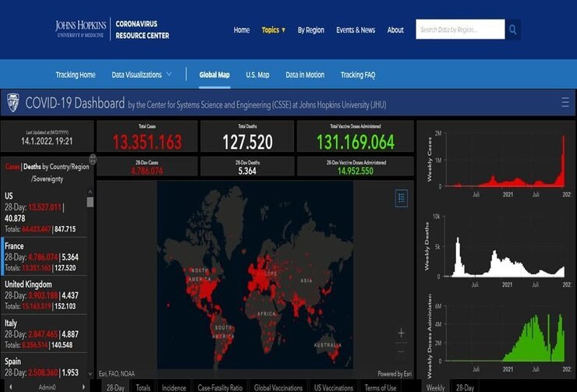Open Events & News page
Image resolution: width=577 pixels, height=392 pixels.
pos(356,30)
